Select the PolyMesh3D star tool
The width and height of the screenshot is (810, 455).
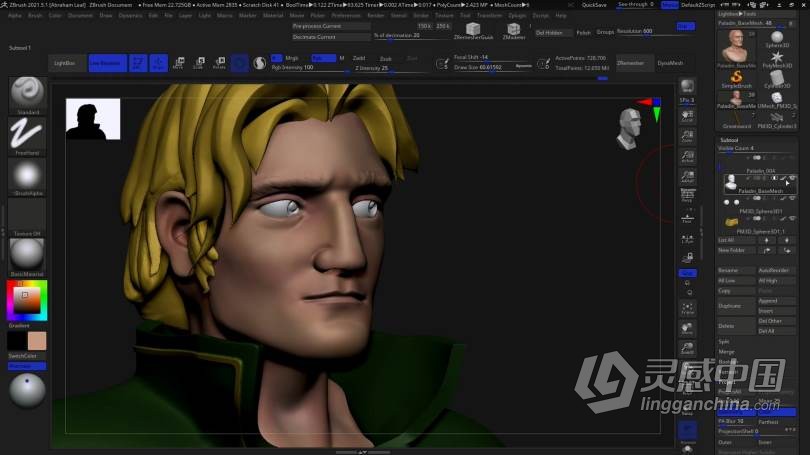[776, 59]
